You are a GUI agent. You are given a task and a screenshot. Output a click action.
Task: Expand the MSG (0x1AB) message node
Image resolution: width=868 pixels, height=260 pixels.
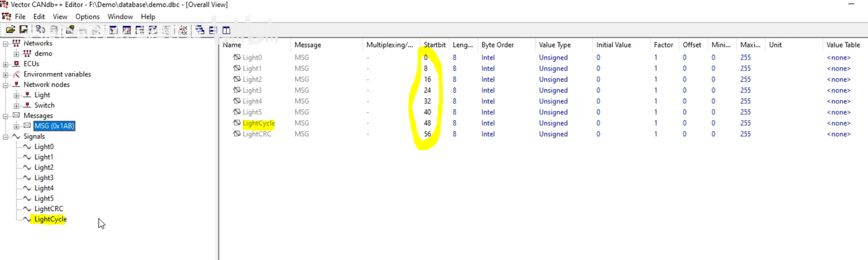17,127
